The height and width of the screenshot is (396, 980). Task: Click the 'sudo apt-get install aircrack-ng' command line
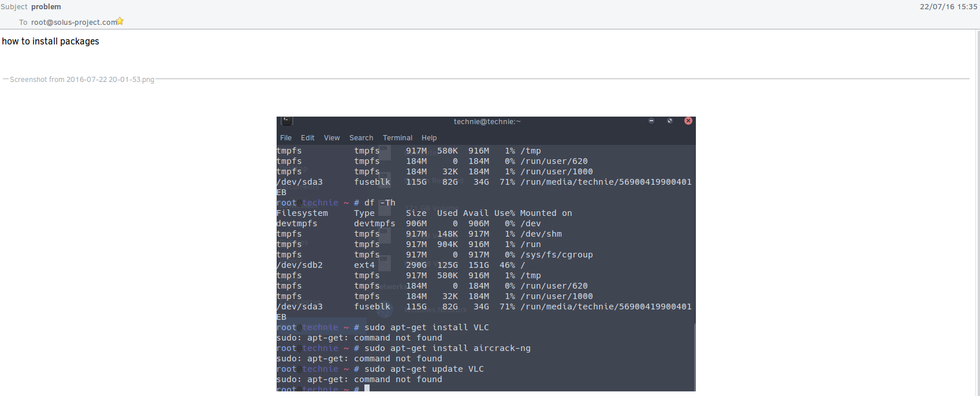point(448,348)
